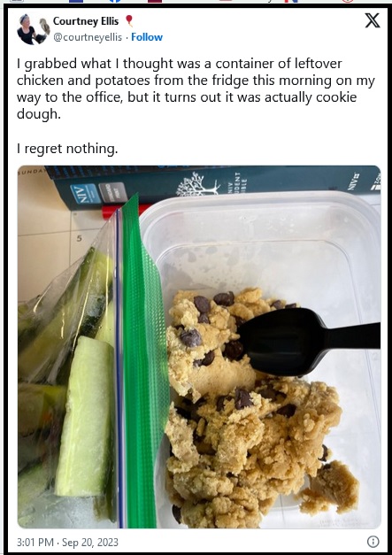Click the NIV Bible spine in the photo

212,186
